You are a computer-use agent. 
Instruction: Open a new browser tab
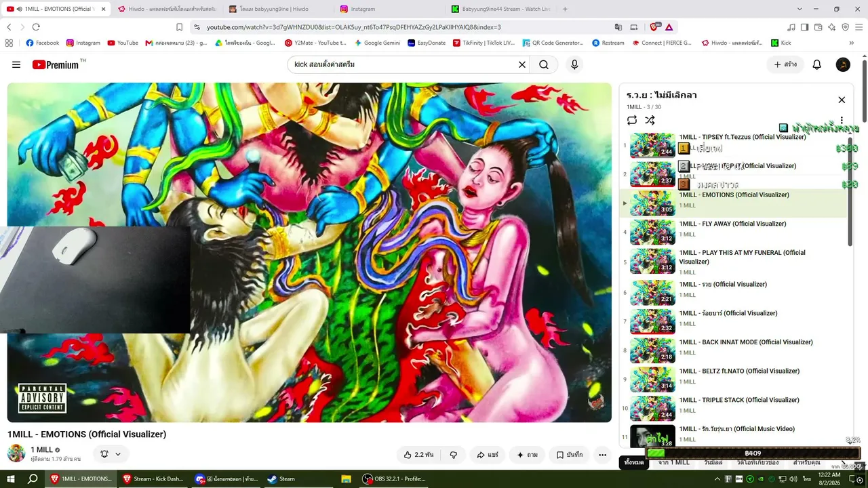[x=565, y=9]
